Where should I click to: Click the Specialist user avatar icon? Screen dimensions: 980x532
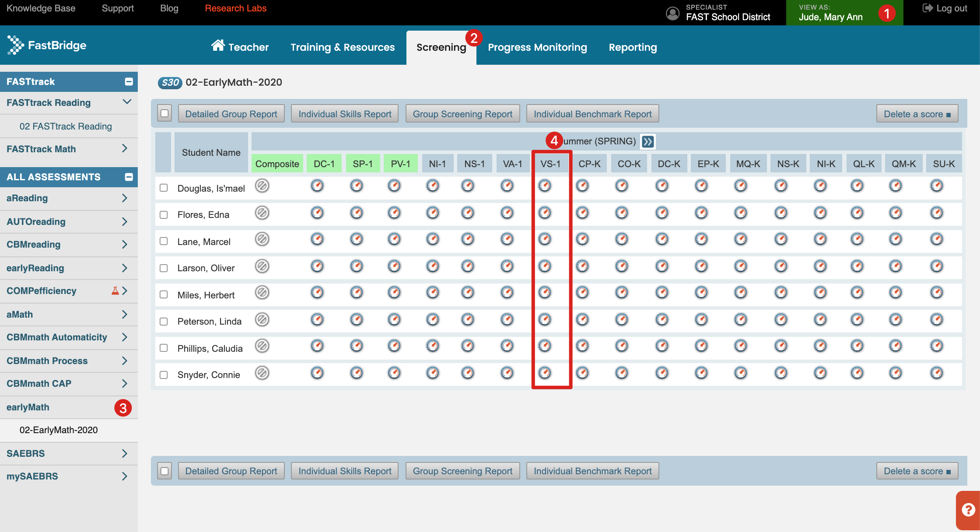672,13
